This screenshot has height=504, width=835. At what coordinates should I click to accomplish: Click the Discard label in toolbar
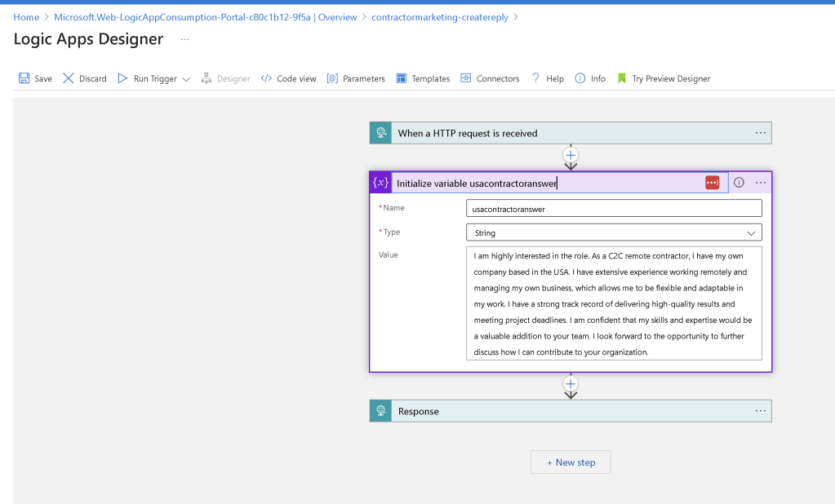[x=93, y=79]
